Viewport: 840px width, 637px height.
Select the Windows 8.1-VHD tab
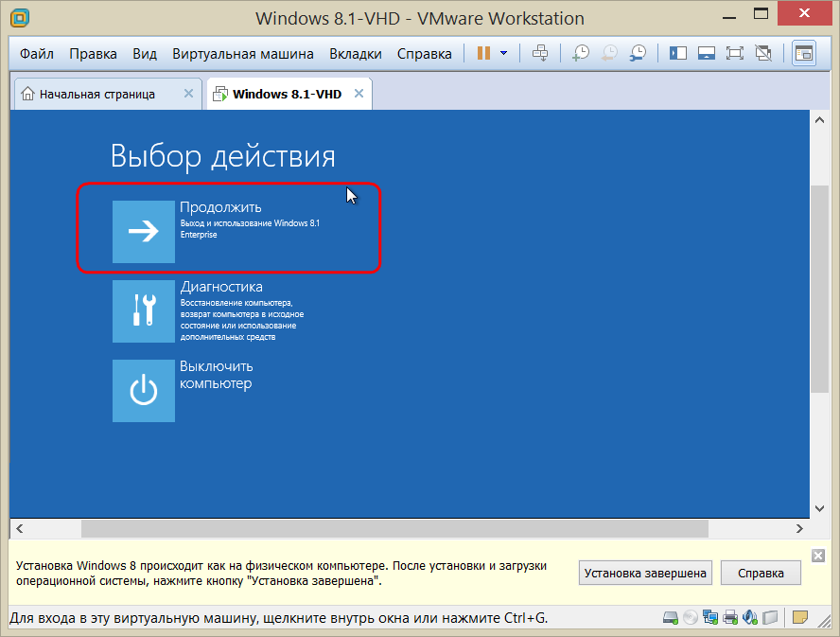coord(288,95)
